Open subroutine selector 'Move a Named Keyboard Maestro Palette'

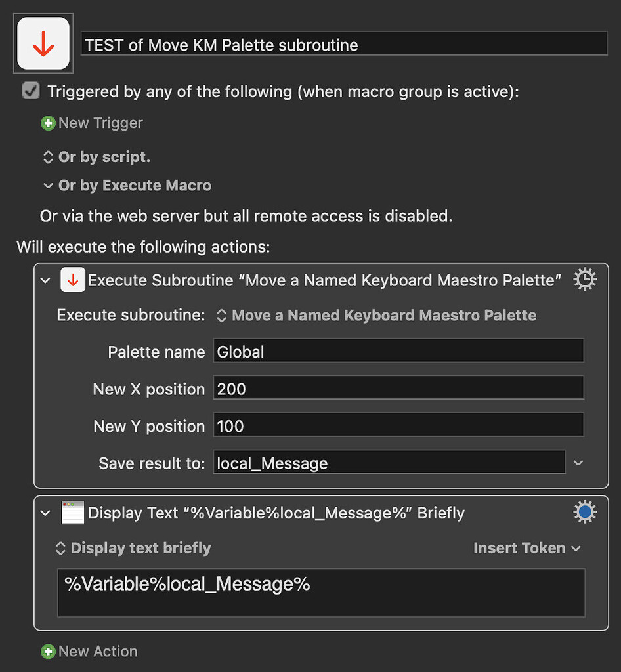(x=376, y=316)
